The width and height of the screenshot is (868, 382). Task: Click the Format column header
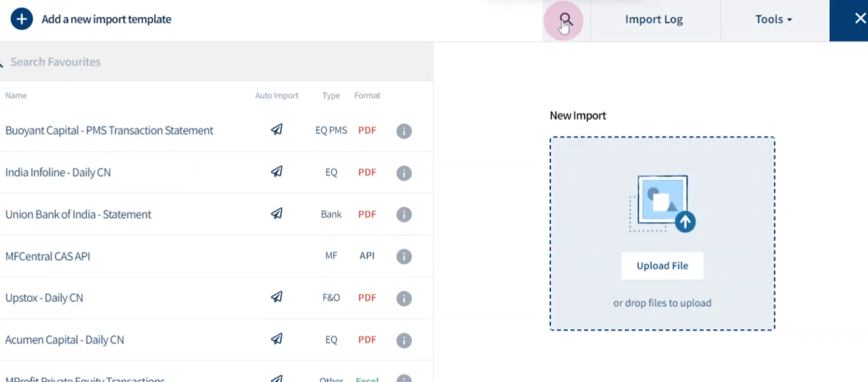point(367,96)
